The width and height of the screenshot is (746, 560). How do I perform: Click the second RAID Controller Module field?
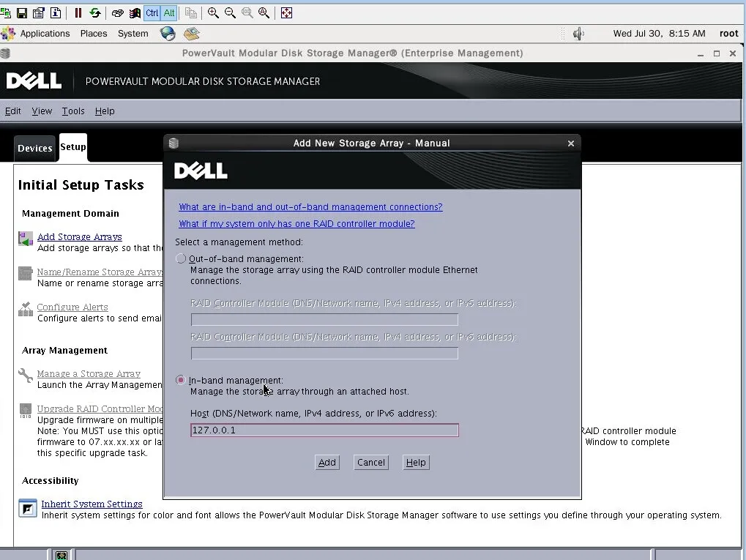[x=324, y=353]
